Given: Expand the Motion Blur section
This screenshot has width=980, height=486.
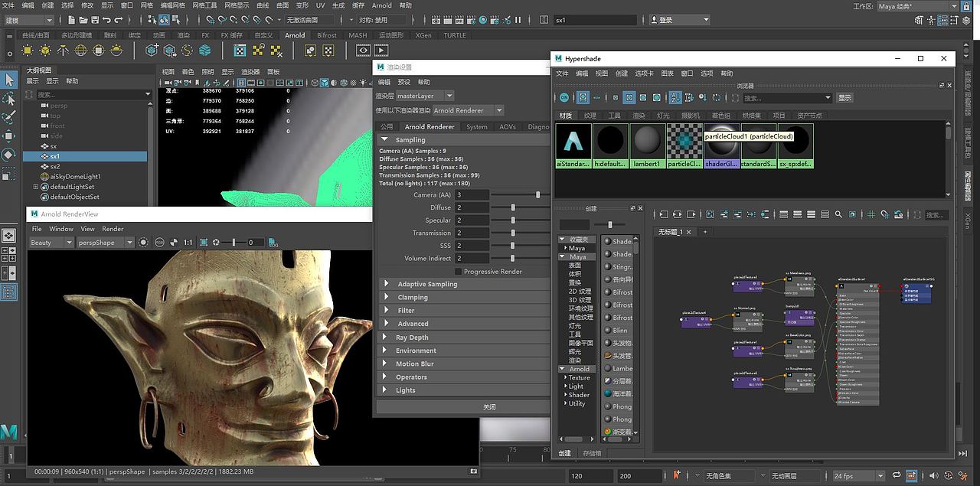Looking at the screenshot, I should coord(386,364).
